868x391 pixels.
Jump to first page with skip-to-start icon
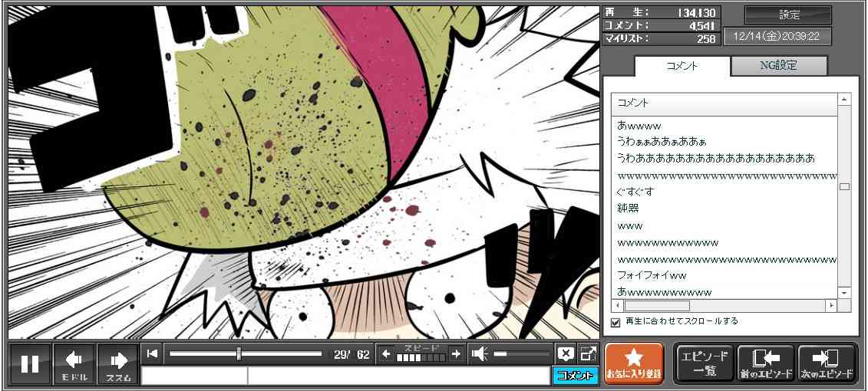pyautogui.click(x=153, y=353)
